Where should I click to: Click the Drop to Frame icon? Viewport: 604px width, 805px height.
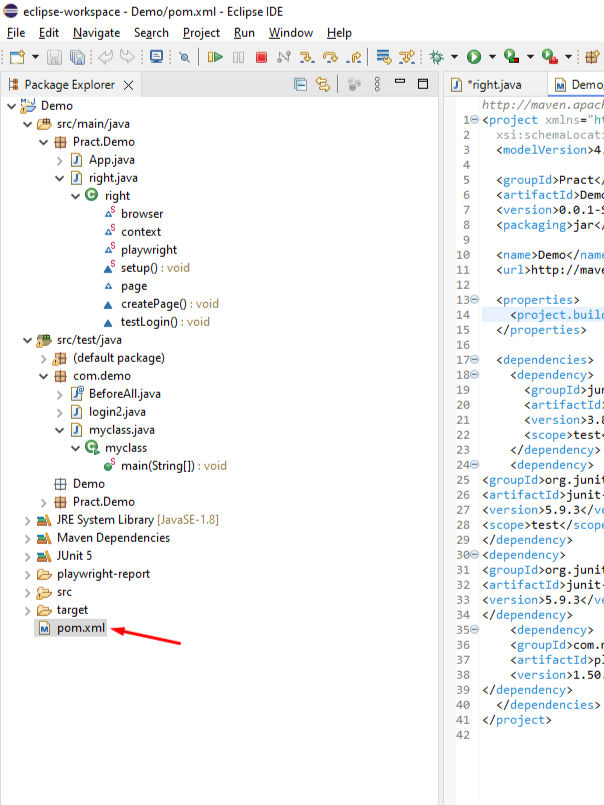(383, 56)
